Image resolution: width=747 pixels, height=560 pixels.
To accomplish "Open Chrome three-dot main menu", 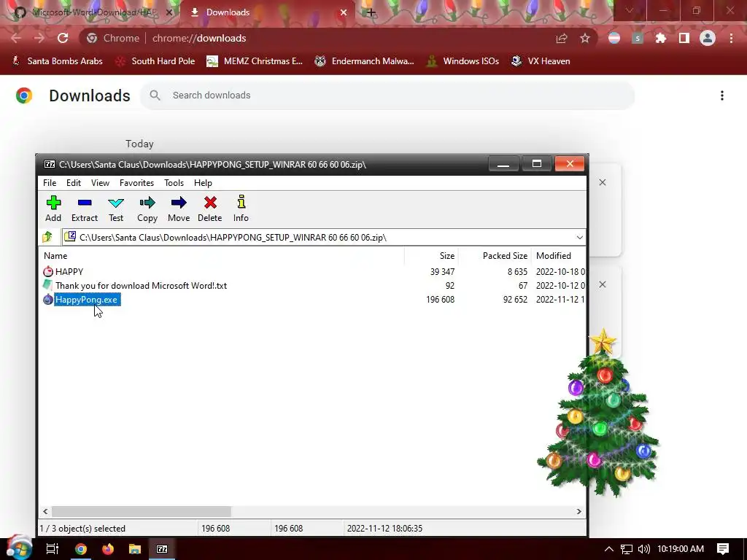I will 731,38.
